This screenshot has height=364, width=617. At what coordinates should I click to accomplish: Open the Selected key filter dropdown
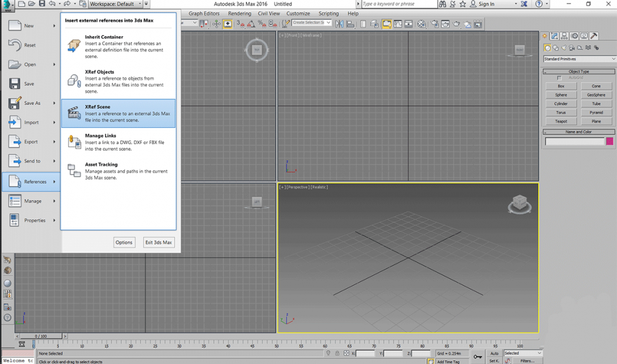(523, 353)
